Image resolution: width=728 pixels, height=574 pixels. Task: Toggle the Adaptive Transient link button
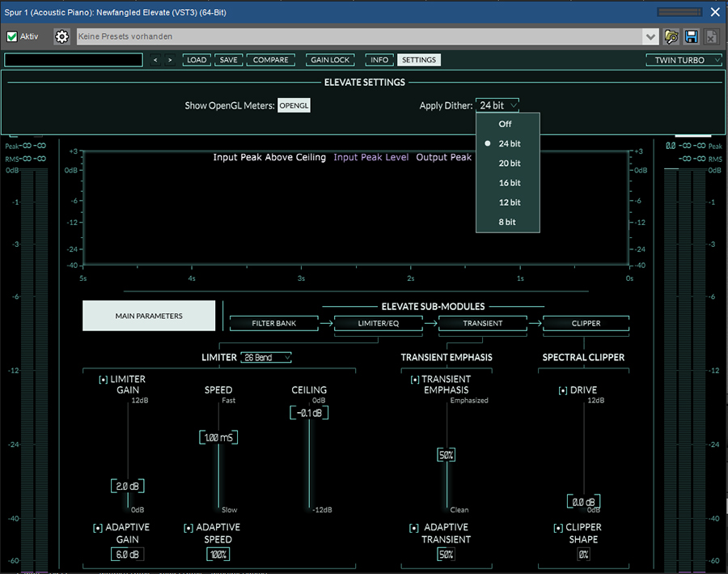click(413, 528)
